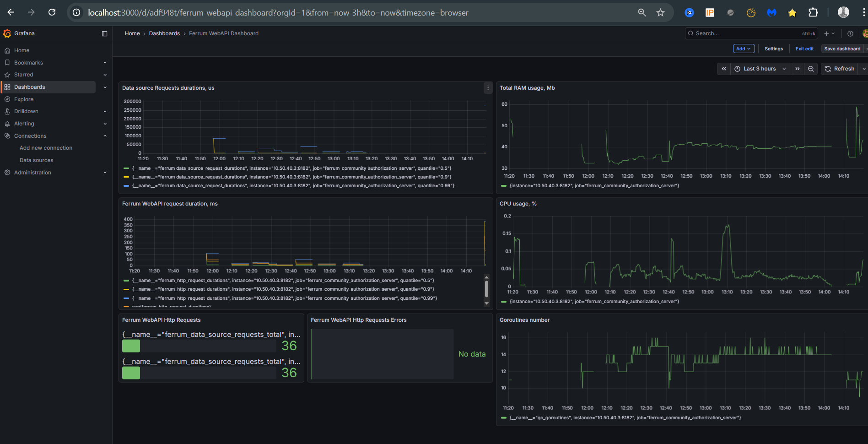
Task: Click the Grafana logo
Action: click(6, 33)
